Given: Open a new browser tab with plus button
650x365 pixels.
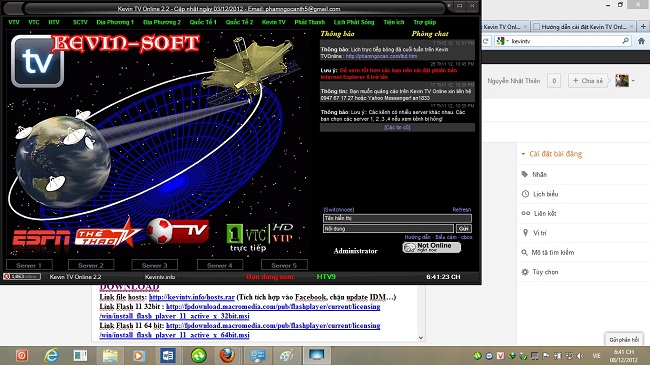Looking at the screenshot, I should click(x=643, y=27).
